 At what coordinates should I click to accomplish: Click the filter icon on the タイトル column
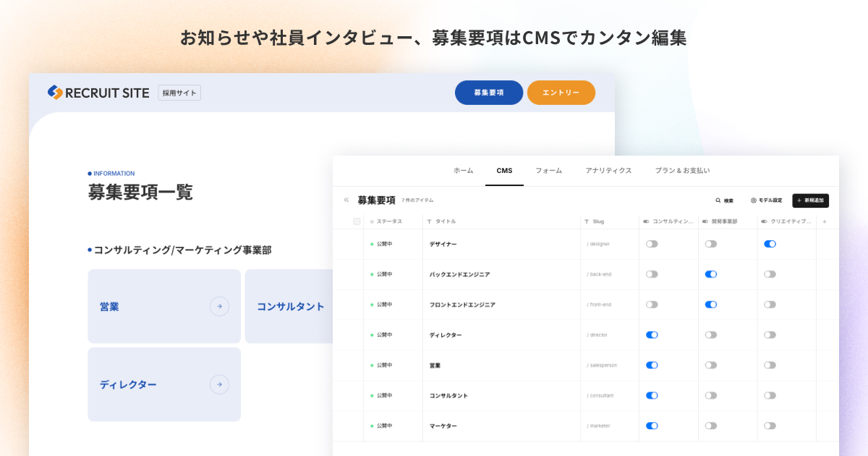click(x=429, y=221)
